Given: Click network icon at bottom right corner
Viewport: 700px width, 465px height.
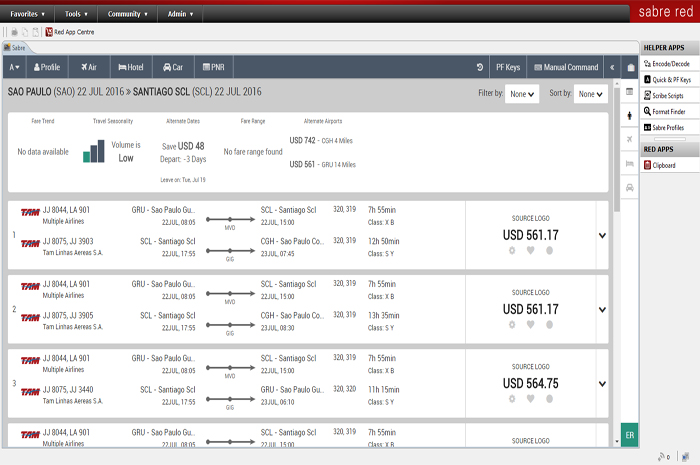Looking at the screenshot, I should [x=685, y=457].
